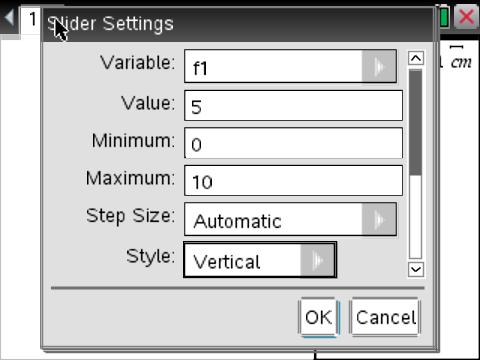
Task: Click the previous page left arrow
Action: point(9,17)
